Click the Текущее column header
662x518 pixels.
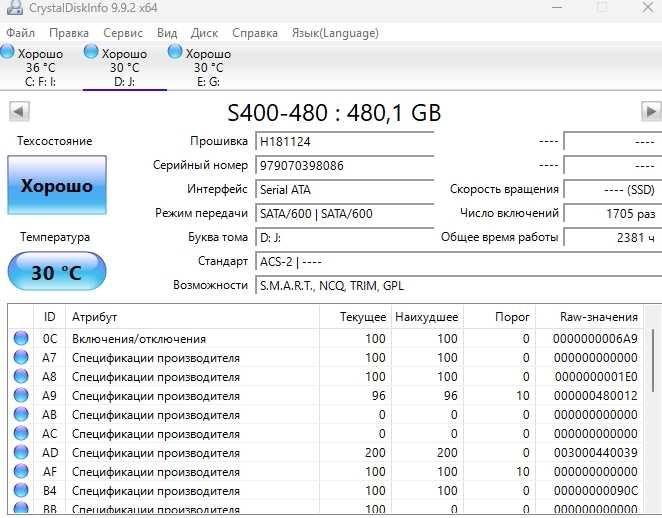(355, 317)
